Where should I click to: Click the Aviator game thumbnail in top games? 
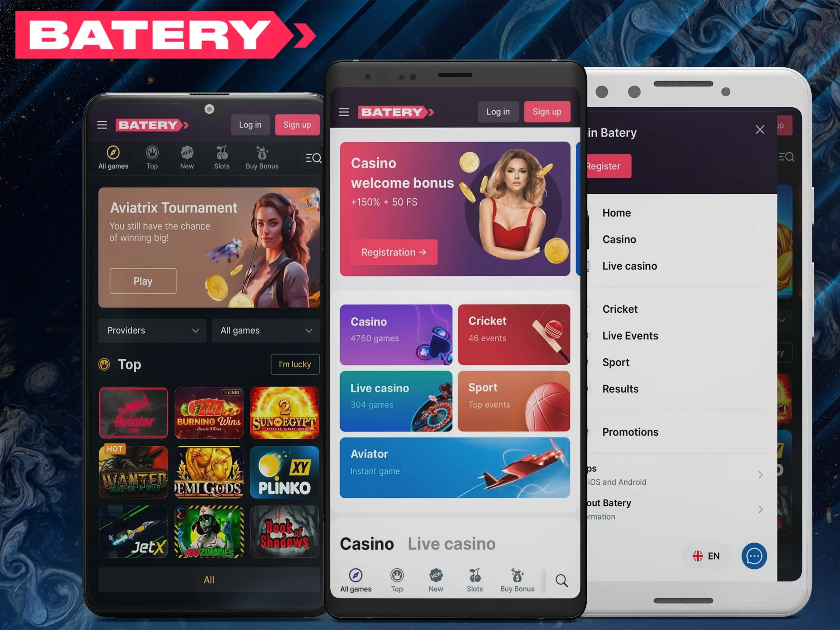coord(135,412)
